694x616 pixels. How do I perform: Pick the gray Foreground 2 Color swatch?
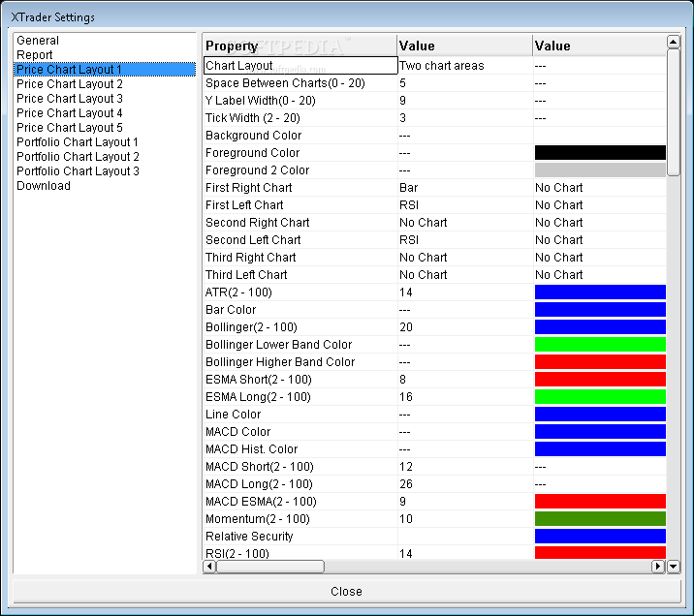(x=600, y=170)
